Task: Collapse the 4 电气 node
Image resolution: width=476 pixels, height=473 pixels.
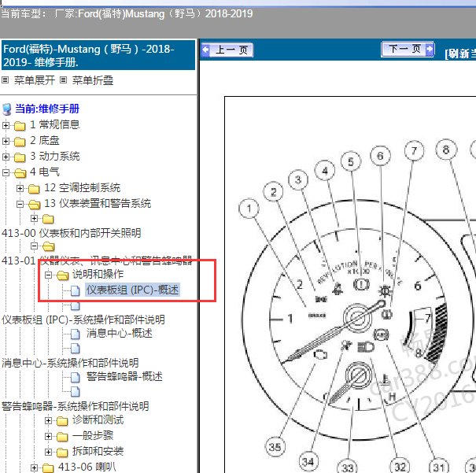Action: tap(6, 172)
